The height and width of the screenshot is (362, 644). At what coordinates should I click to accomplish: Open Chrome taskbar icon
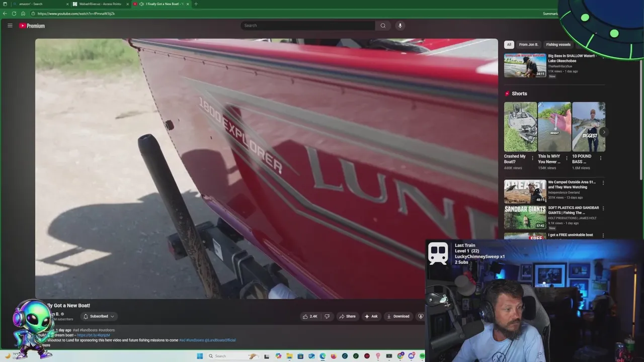pos(400,356)
